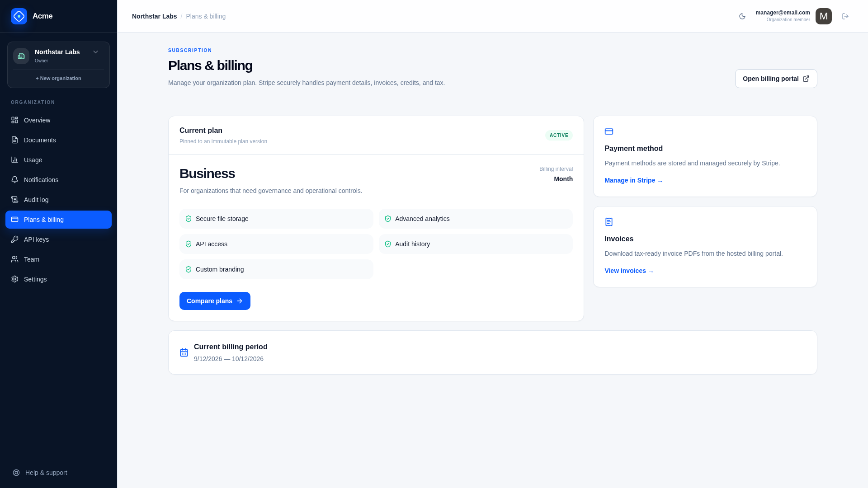The image size is (868, 488).
Task: Click the Audit log scroll icon
Action: 15,200
